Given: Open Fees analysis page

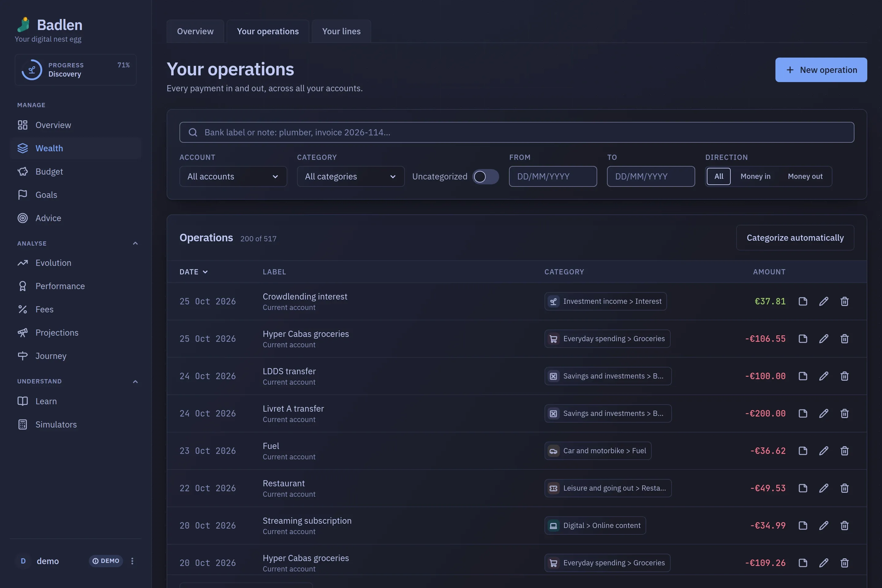Looking at the screenshot, I should 75,309.
